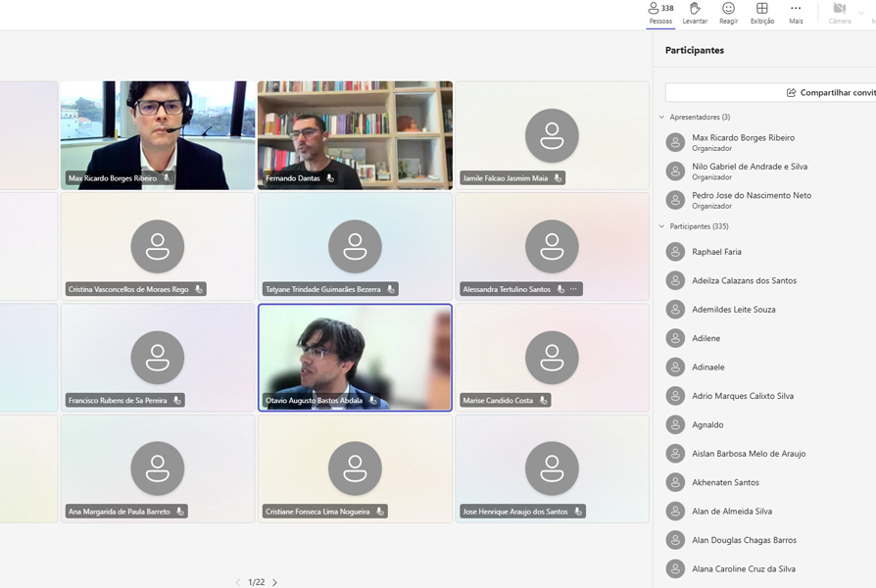The height and width of the screenshot is (588, 876).
Task: Collapse the Participantes (335) section
Action: coord(661,226)
